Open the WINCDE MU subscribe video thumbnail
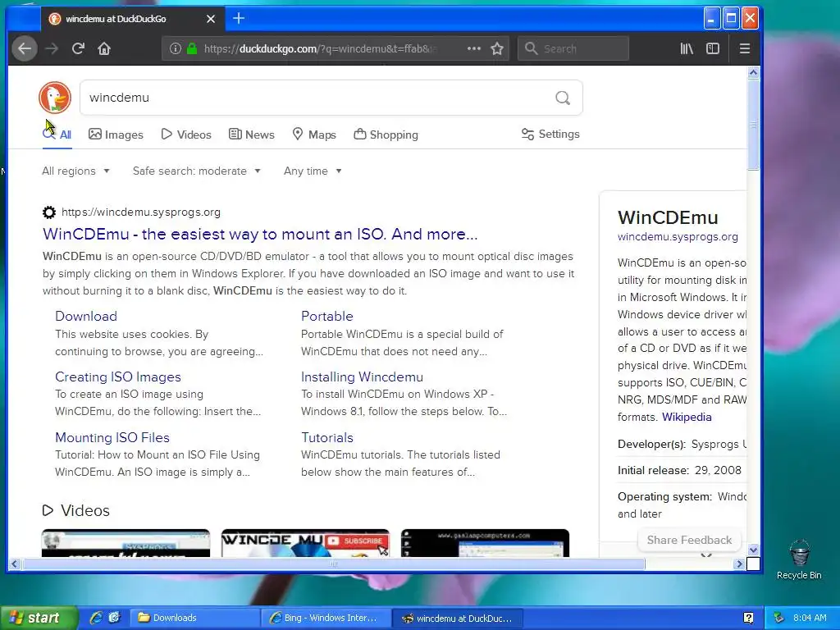Image resolution: width=840 pixels, height=630 pixels. point(305,543)
